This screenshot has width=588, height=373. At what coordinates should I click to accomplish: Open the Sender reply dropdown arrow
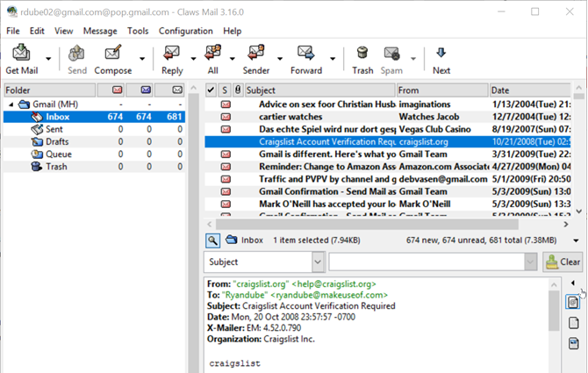[280, 59]
